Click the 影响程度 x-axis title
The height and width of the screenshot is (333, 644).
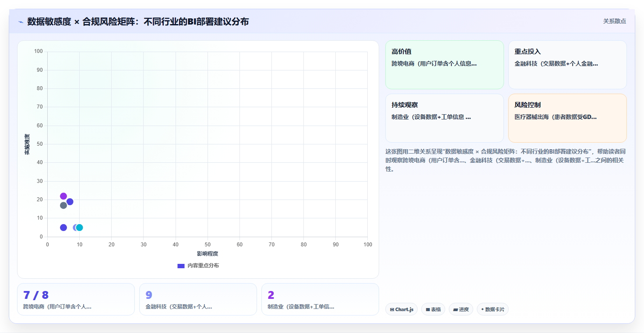tap(208, 254)
